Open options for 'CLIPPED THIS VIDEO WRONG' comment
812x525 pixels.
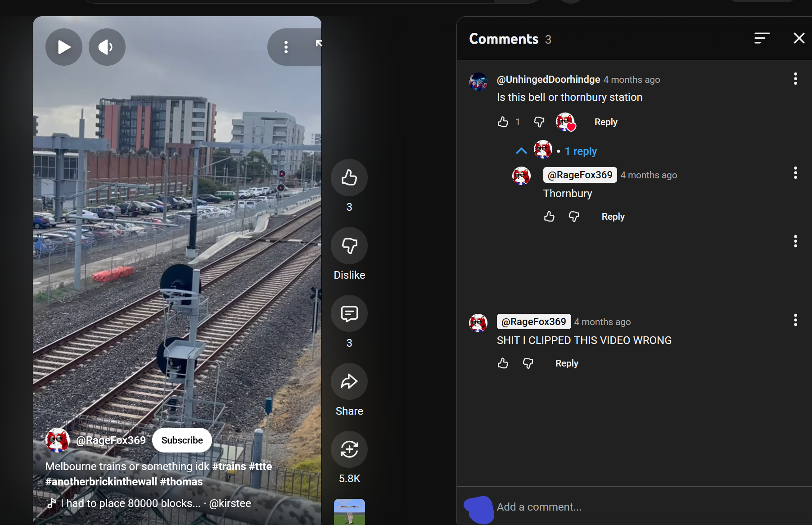point(795,320)
